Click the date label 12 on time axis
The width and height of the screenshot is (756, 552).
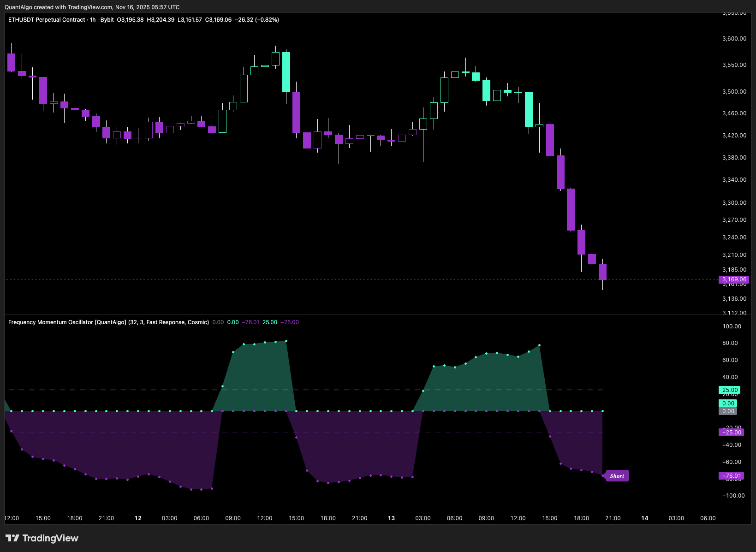click(138, 518)
